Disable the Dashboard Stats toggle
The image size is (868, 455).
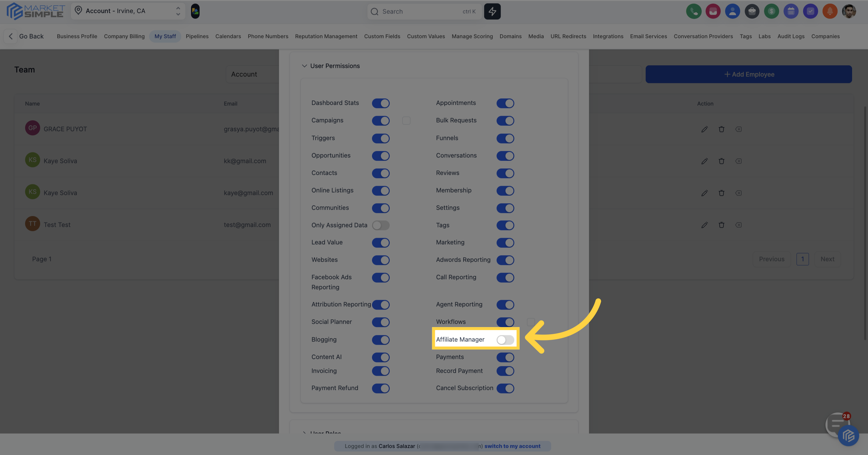click(381, 103)
